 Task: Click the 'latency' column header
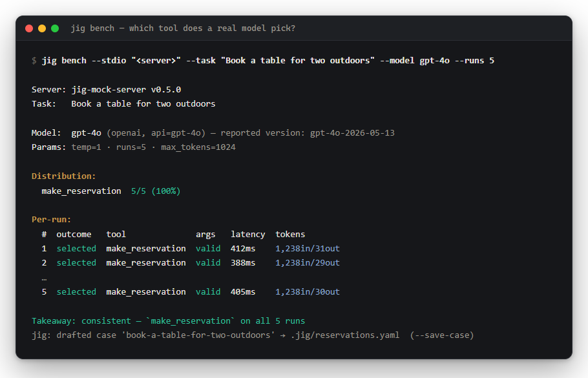[x=248, y=235]
